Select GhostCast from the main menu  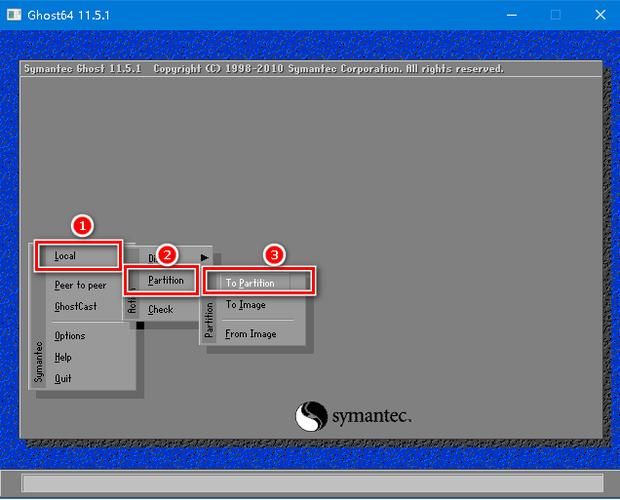click(x=76, y=306)
